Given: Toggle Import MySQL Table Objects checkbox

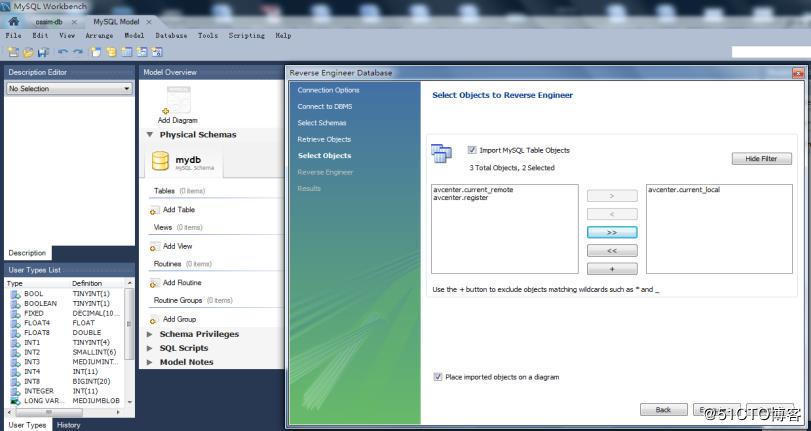Looking at the screenshot, I should click(472, 150).
